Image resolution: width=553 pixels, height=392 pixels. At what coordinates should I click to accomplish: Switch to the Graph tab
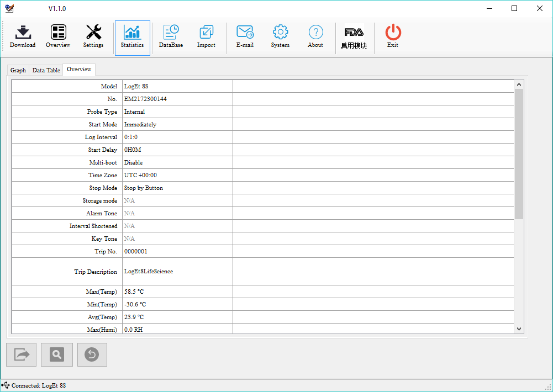[18, 70]
